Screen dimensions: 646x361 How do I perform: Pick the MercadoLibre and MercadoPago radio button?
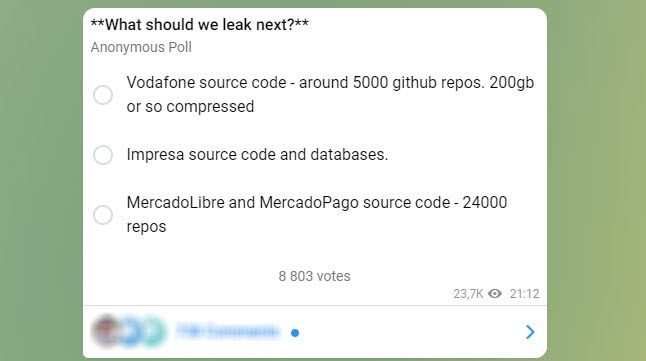pos(103,215)
